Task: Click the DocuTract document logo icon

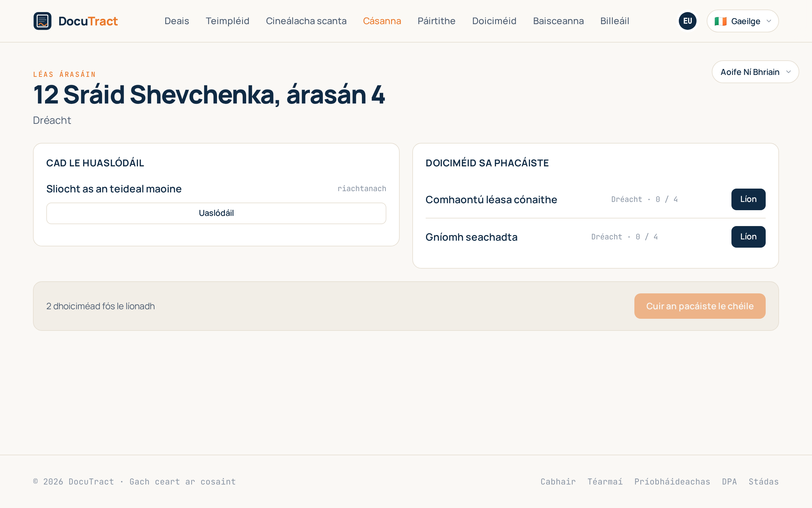Action: 42,21
